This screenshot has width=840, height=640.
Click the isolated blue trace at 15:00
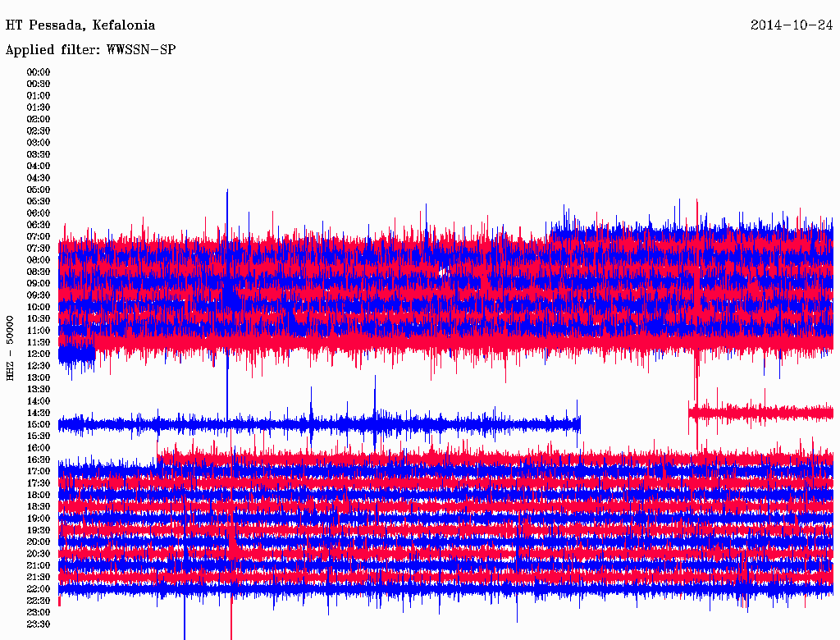point(319,424)
